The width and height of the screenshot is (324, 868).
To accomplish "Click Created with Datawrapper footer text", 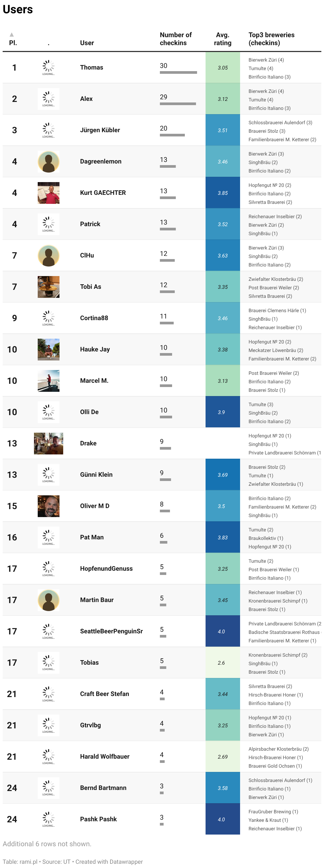I will [109, 862].
